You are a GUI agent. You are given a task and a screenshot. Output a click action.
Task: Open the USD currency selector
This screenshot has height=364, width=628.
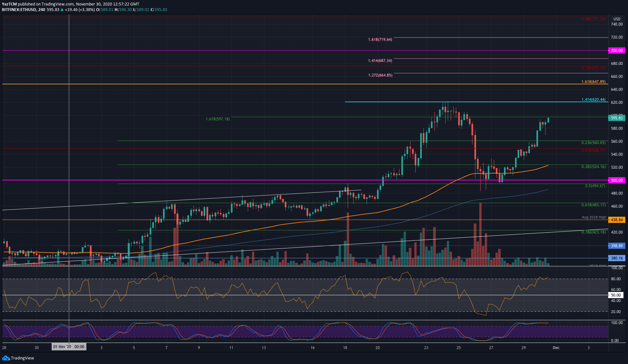pyautogui.click(x=617, y=19)
